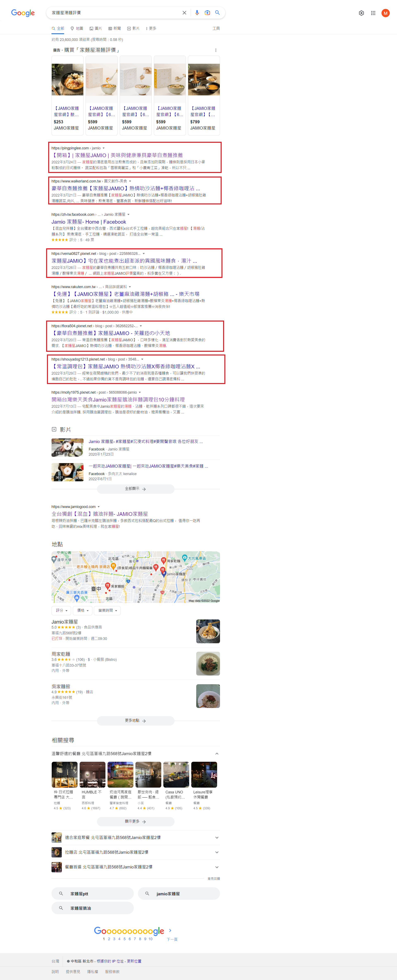Open the HUMBLE 不言 restaurant card
The width and height of the screenshot is (397, 980).
(x=92, y=786)
